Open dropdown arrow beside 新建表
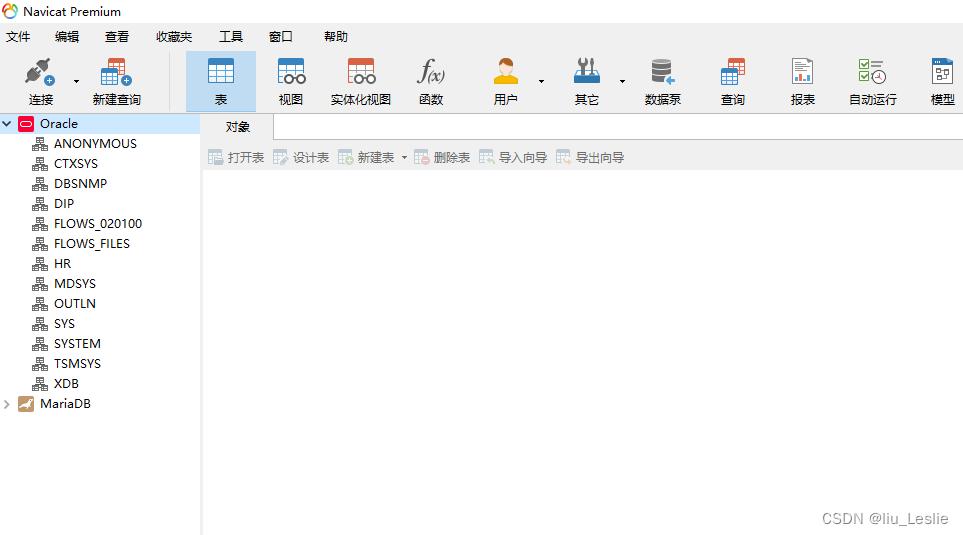 coord(404,158)
